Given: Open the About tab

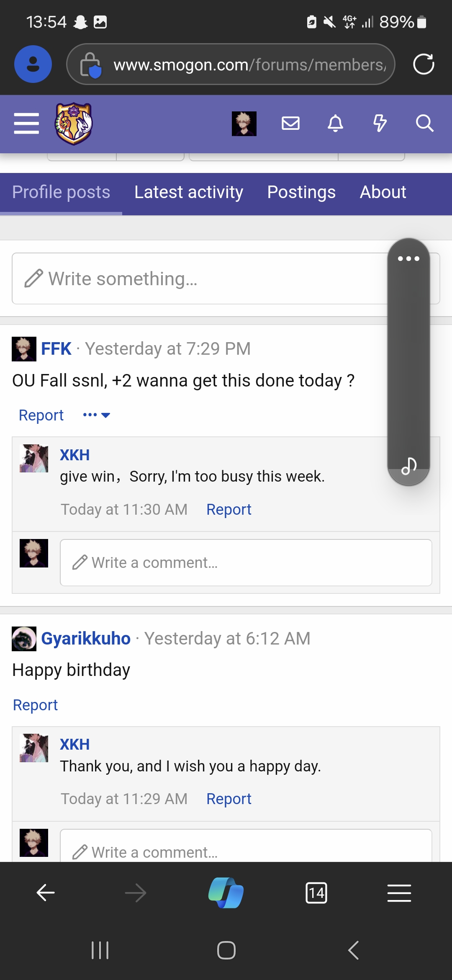Looking at the screenshot, I should (383, 192).
